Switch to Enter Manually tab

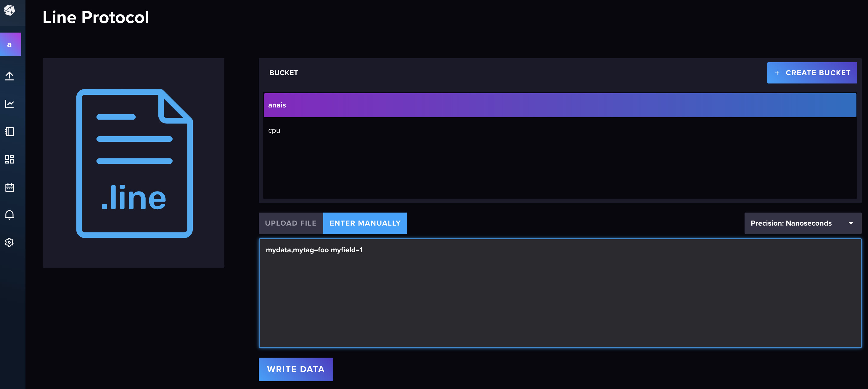point(365,223)
